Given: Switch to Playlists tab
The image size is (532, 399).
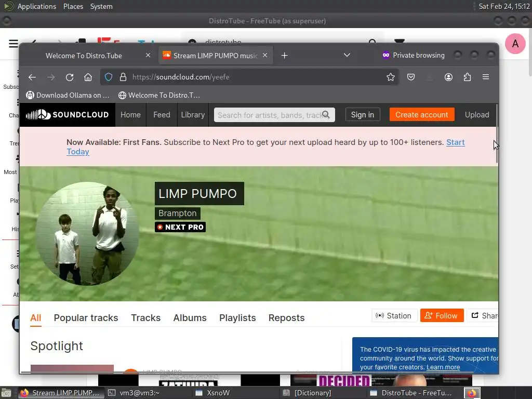Looking at the screenshot, I should 237,318.
